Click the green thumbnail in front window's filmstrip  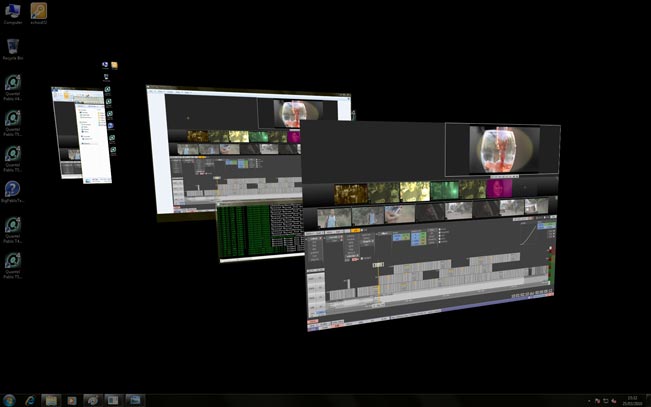coord(443,190)
